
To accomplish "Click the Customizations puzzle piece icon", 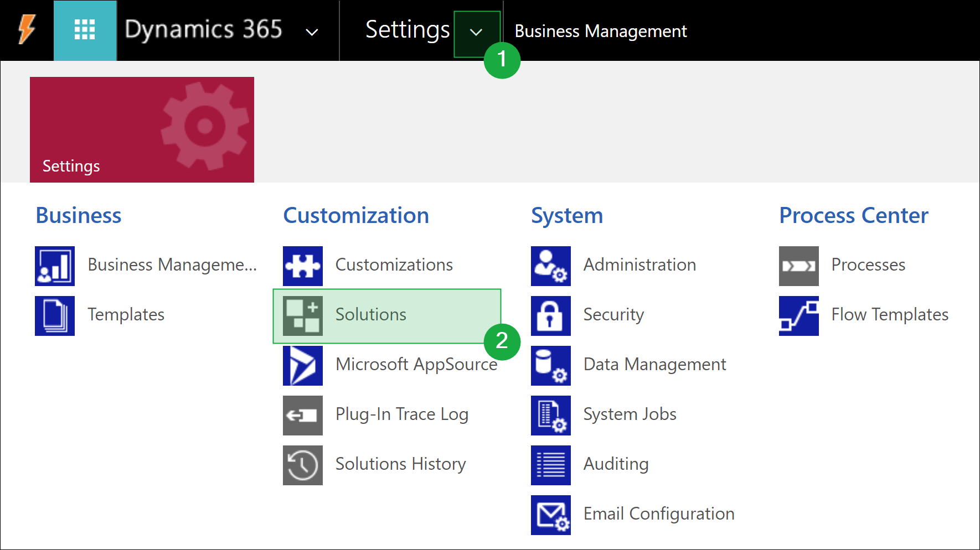I will click(303, 266).
